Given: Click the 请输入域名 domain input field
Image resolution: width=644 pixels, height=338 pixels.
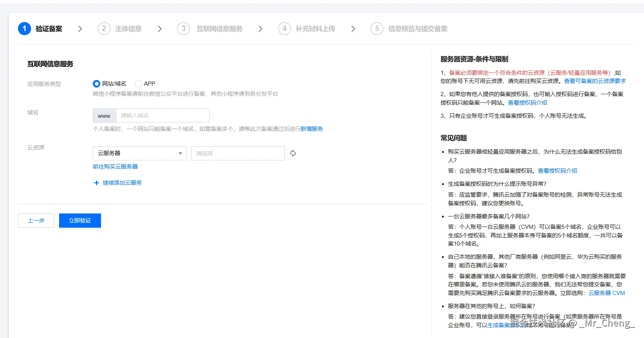Looking at the screenshot, I should click(163, 116).
